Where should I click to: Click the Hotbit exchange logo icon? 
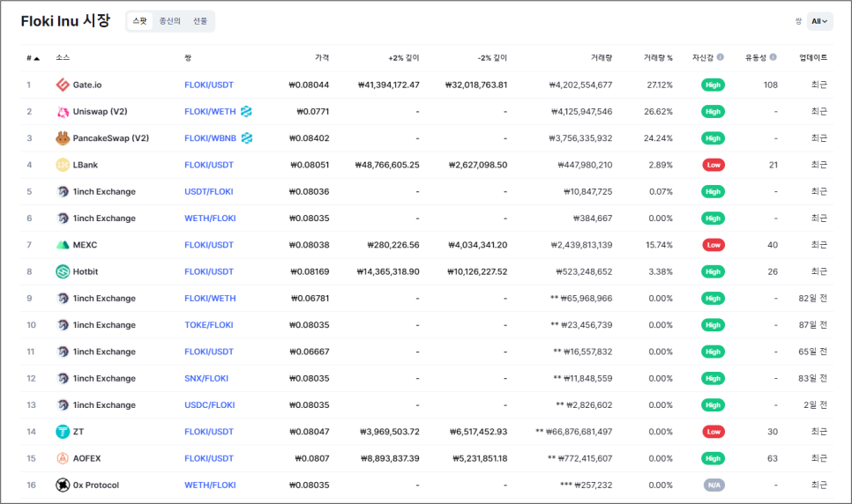point(63,271)
